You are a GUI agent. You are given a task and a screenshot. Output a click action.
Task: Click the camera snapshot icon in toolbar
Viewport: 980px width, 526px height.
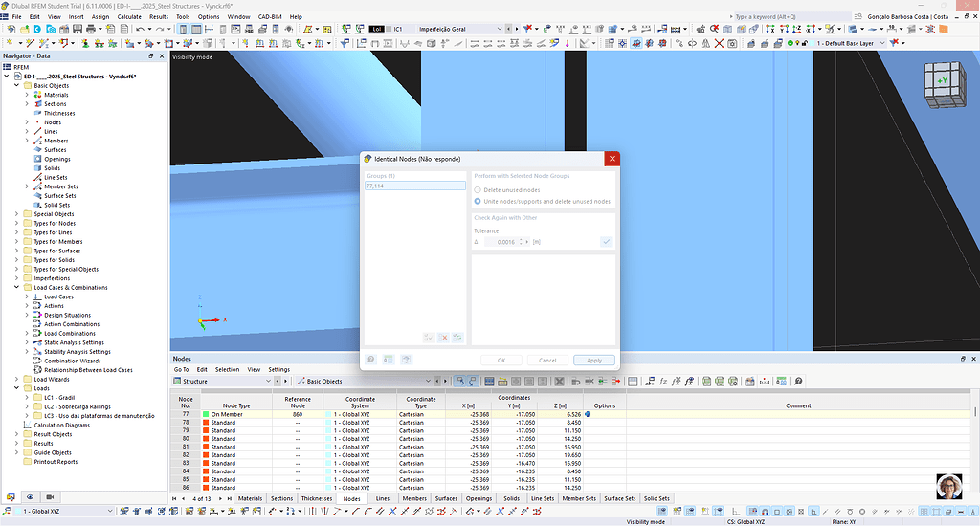732,43
